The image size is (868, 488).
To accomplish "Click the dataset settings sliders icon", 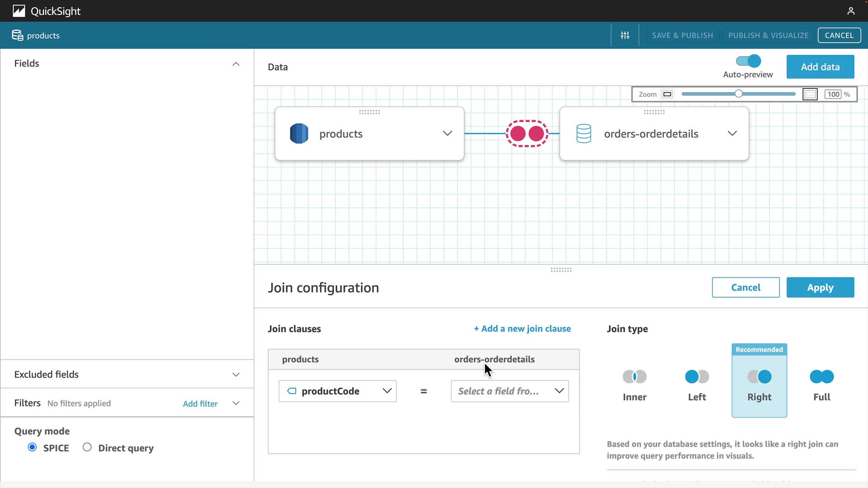I will (x=625, y=35).
